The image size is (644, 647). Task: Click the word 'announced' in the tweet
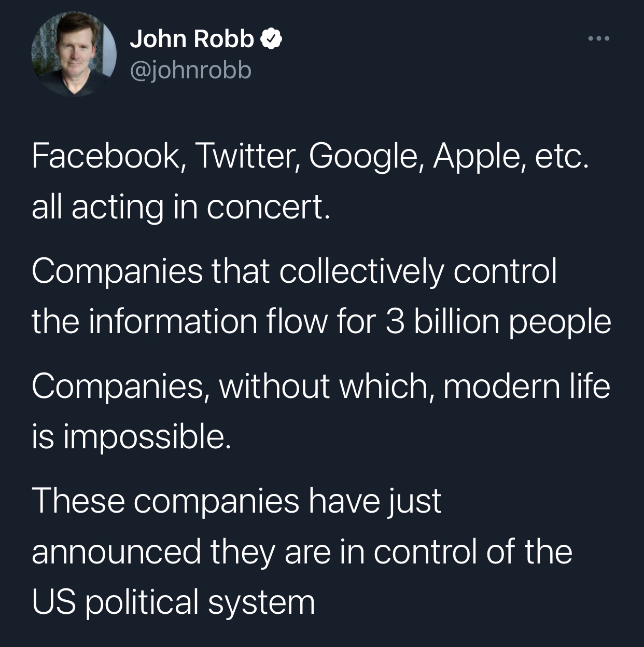(x=116, y=552)
